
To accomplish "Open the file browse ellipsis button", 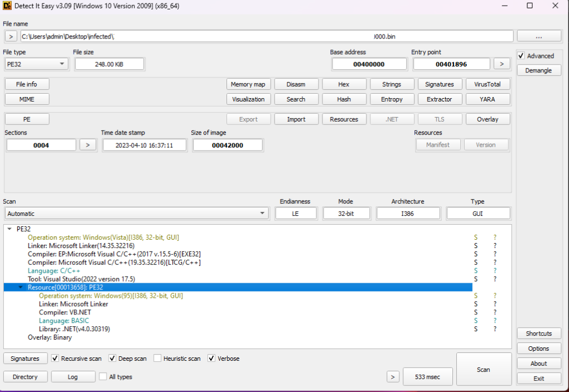I will 538,37.
